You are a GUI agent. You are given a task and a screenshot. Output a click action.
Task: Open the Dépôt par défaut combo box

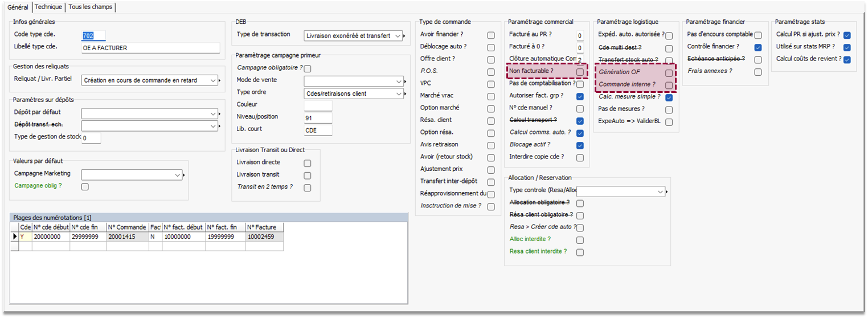coord(213,113)
